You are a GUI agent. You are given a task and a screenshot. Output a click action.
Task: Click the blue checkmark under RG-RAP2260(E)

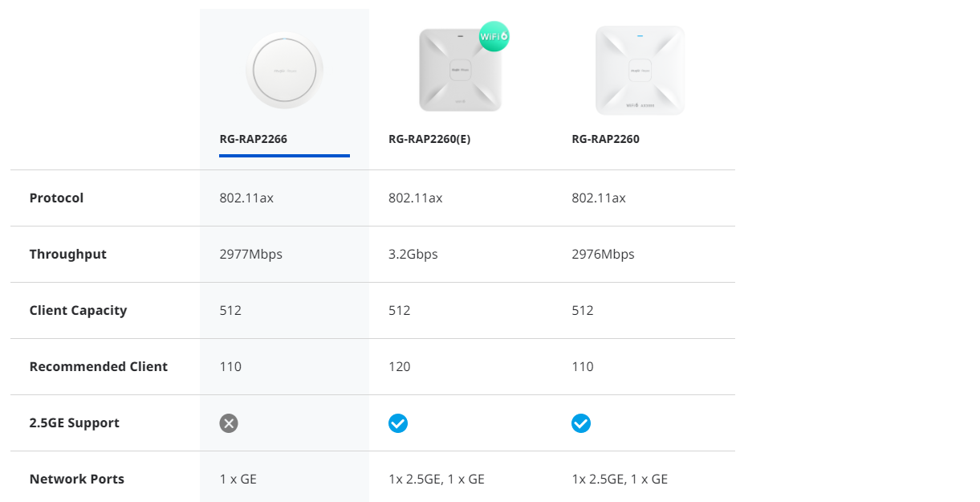(x=398, y=423)
